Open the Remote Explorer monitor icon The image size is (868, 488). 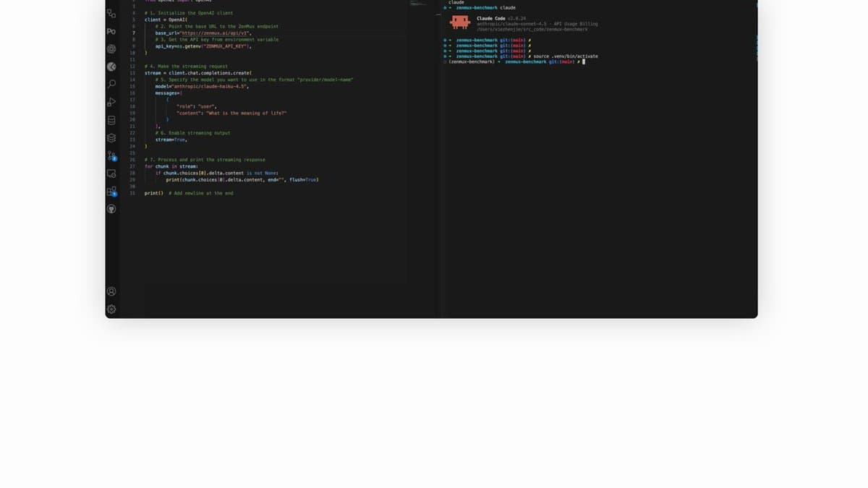click(x=111, y=174)
